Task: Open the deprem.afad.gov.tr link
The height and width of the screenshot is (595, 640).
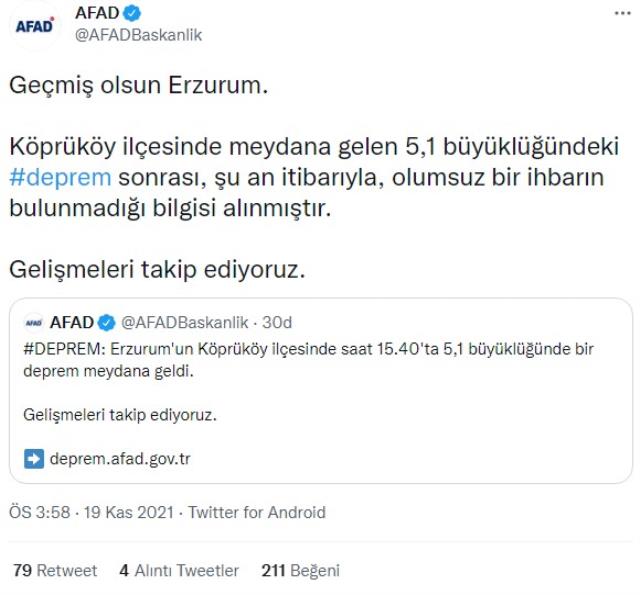Action: (120, 459)
